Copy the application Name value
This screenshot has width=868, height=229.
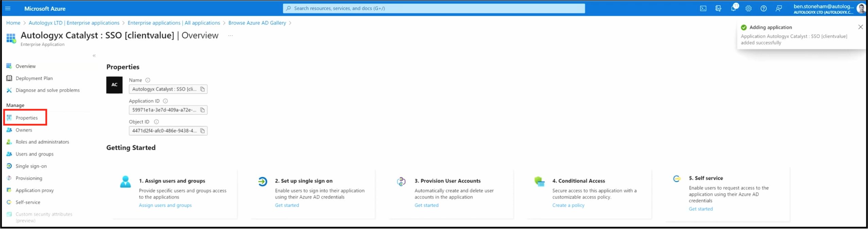(202, 89)
